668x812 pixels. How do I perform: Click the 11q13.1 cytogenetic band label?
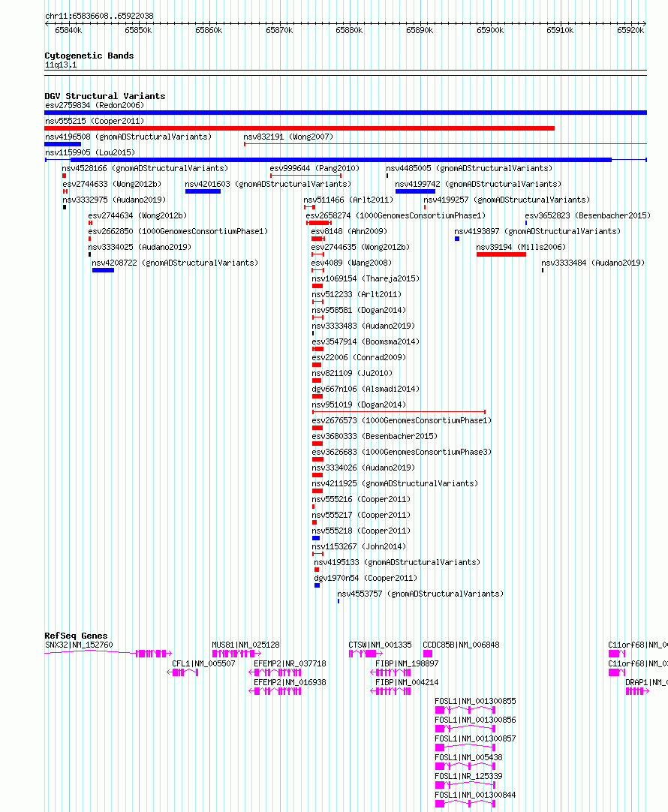(61, 65)
